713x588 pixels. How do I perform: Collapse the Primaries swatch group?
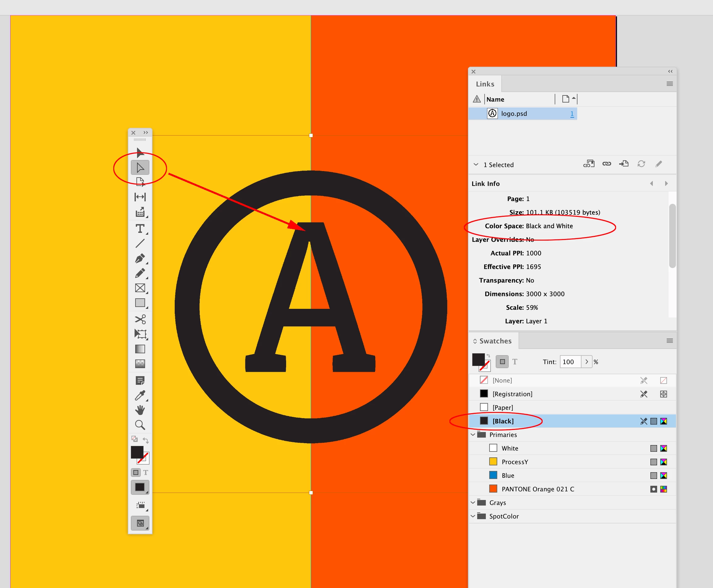(473, 435)
